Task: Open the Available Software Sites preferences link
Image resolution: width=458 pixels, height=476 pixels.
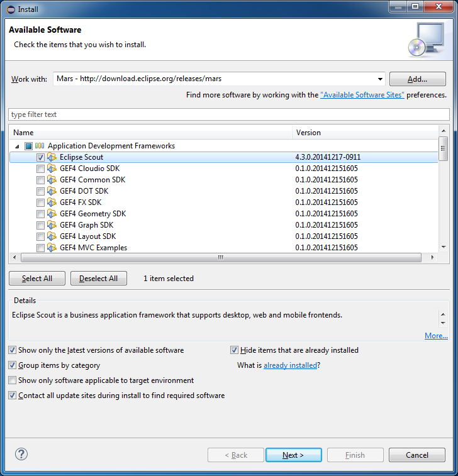Action: 362,95
